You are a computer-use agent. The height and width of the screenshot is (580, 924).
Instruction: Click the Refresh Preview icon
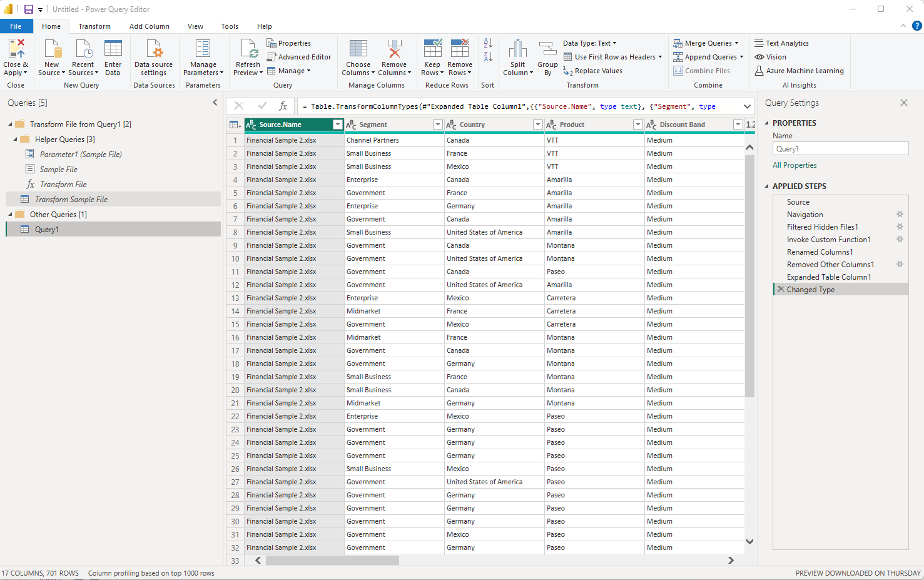tap(249, 49)
